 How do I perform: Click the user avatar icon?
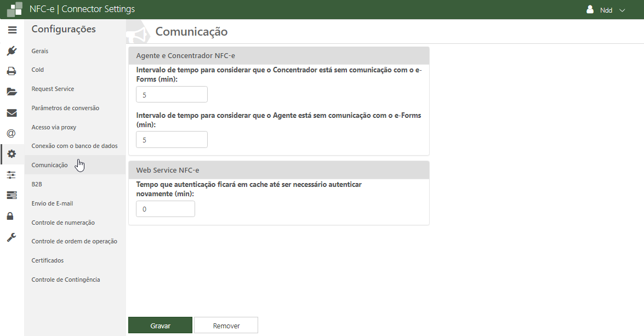click(590, 9)
